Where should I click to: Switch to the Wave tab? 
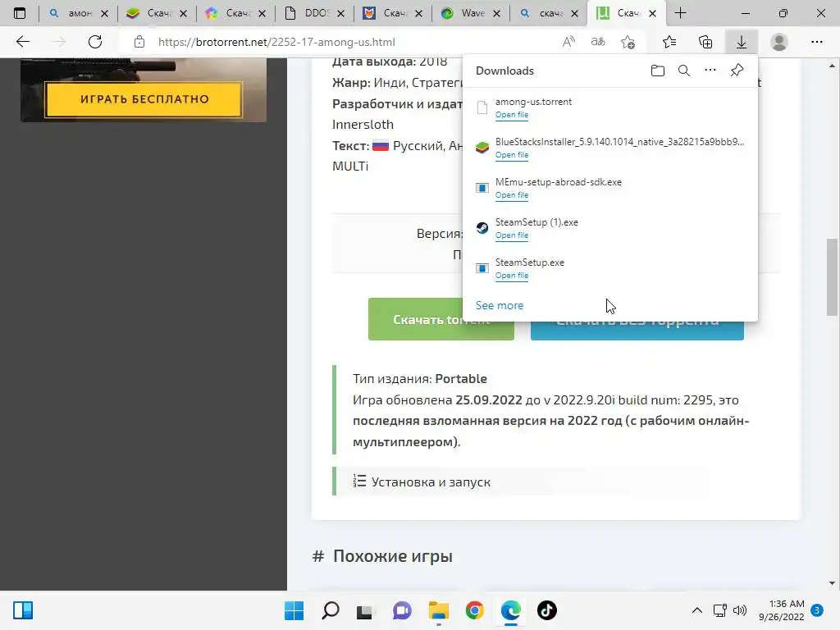pos(472,13)
